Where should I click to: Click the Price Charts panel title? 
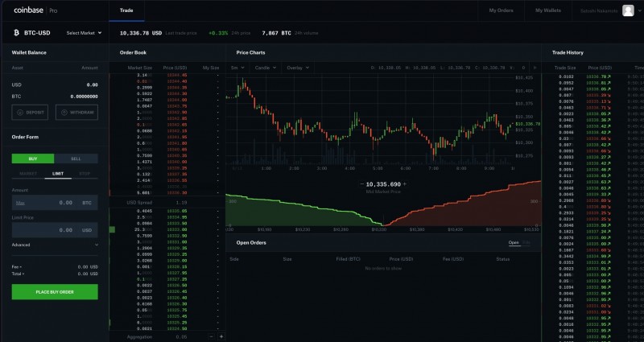click(x=250, y=52)
